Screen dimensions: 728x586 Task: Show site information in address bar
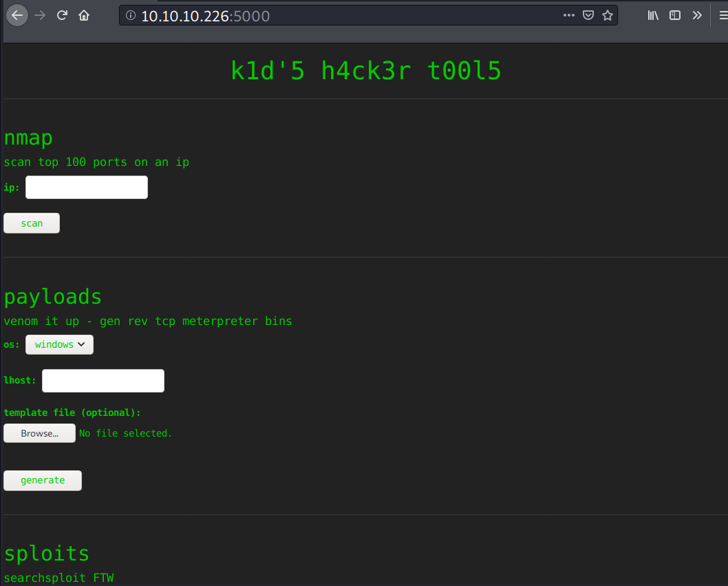(131, 15)
